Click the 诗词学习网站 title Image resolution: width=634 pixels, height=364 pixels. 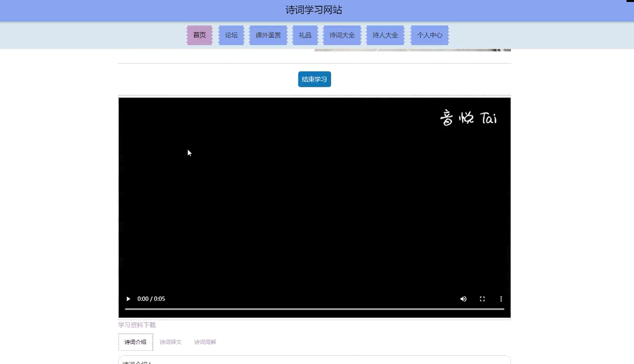(x=313, y=10)
